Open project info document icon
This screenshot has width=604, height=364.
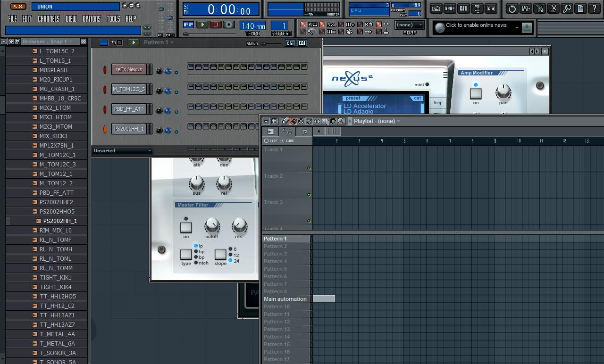click(580, 8)
